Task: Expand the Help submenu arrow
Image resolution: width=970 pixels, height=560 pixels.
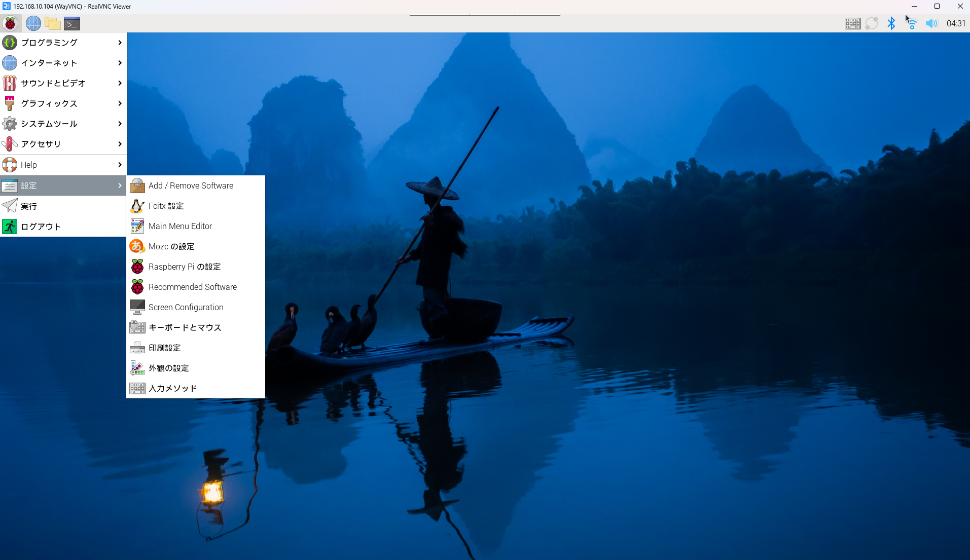Action: (x=120, y=165)
